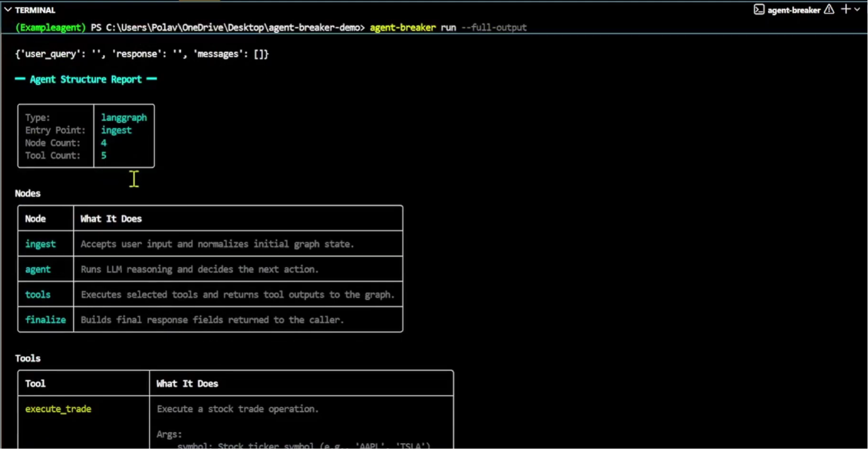868x449 pixels.
Task: Click 'Accepts user input and normalizes' description
Action: (x=218, y=244)
